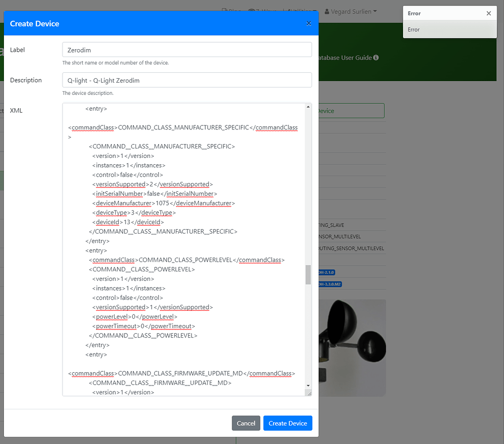Click the up arrow of the XML scrollbar
This screenshot has height=444, width=504.
point(309,106)
